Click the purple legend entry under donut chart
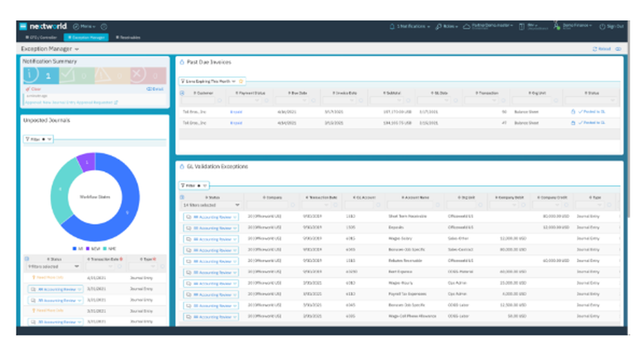The image size is (644, 345). click(93, 249)
